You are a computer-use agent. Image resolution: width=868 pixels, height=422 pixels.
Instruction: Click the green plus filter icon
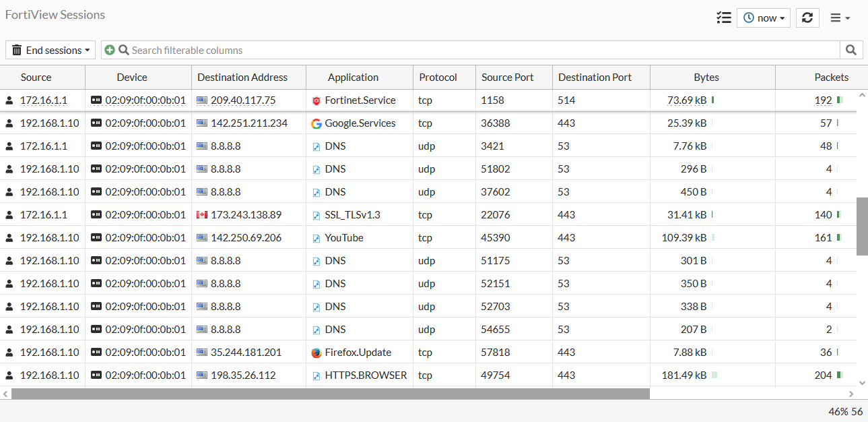[109, 50]
